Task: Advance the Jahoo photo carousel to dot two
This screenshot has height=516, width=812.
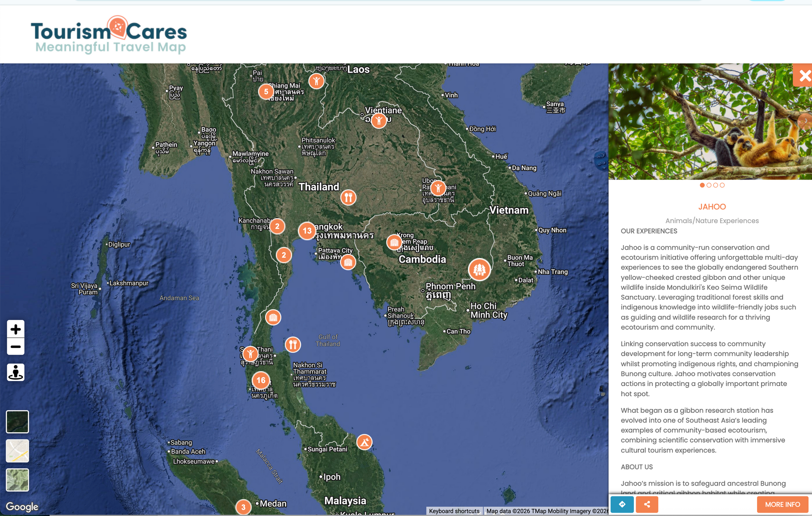Action: click(708, 185)
